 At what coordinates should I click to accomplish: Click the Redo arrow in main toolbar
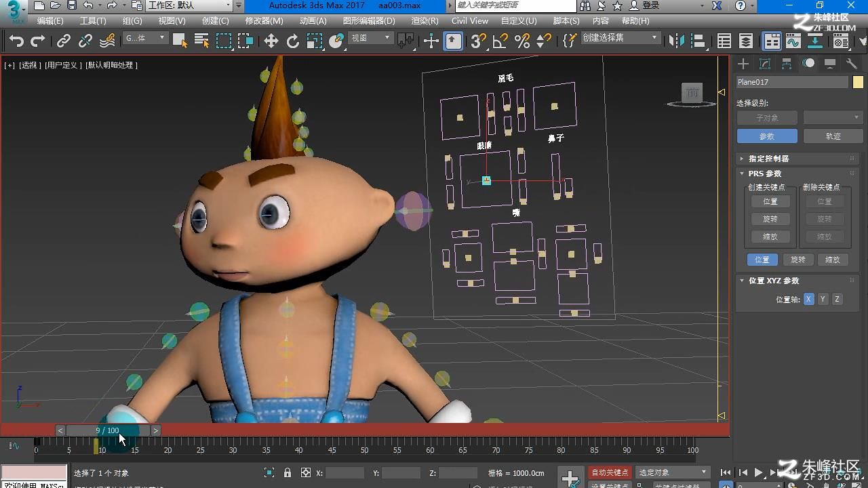[x=38, y=41]
